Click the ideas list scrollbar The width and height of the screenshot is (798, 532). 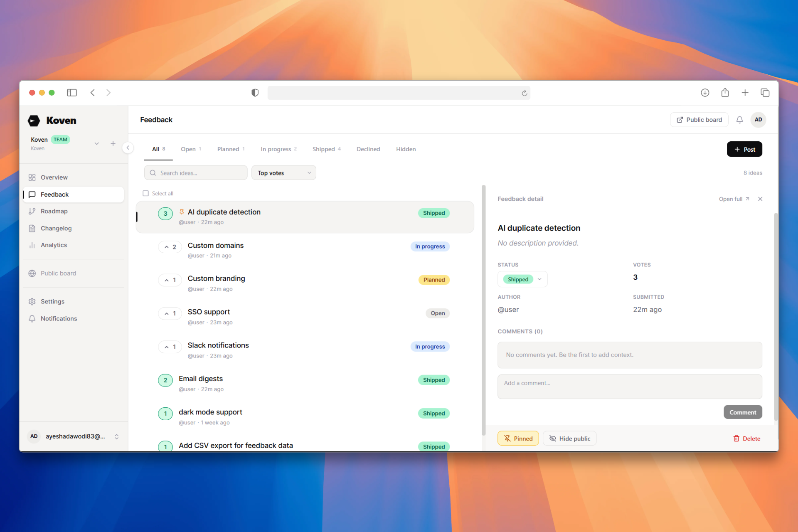(x=483, y=310)
